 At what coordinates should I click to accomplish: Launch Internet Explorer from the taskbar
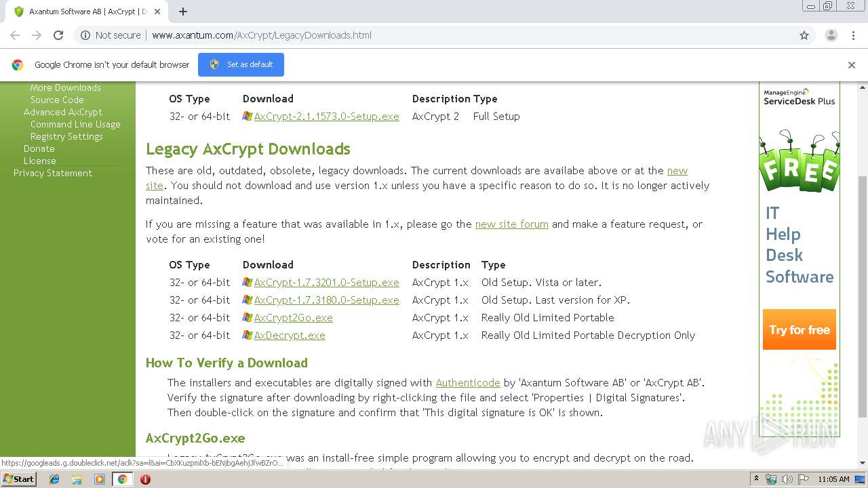(54, 479)
